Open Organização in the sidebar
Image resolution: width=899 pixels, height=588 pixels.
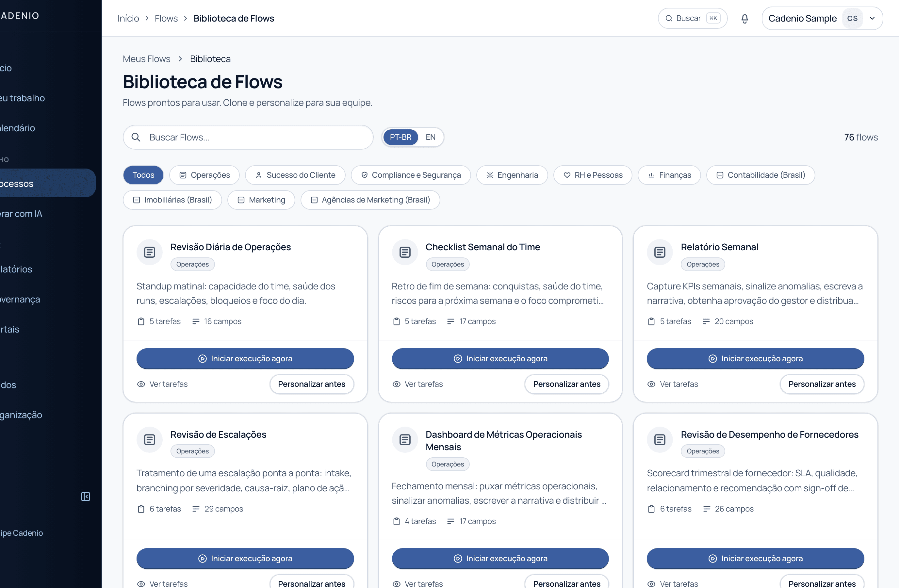click(21, 415)
